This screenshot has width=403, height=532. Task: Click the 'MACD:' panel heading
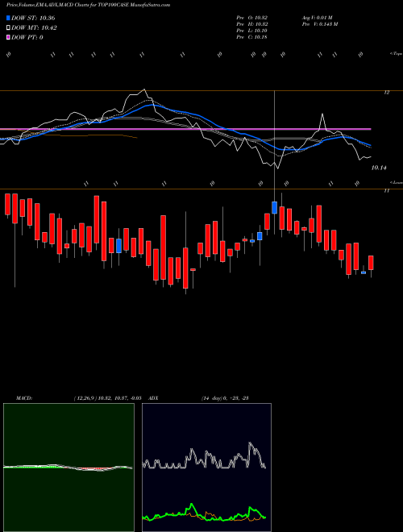(24, 398)
